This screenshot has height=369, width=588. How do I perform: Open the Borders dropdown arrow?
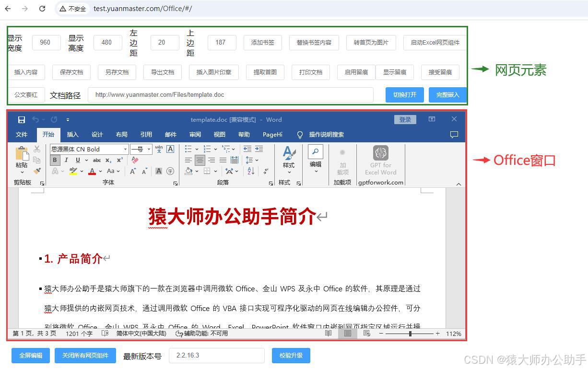pyautogui.click(x=216, y=171)
